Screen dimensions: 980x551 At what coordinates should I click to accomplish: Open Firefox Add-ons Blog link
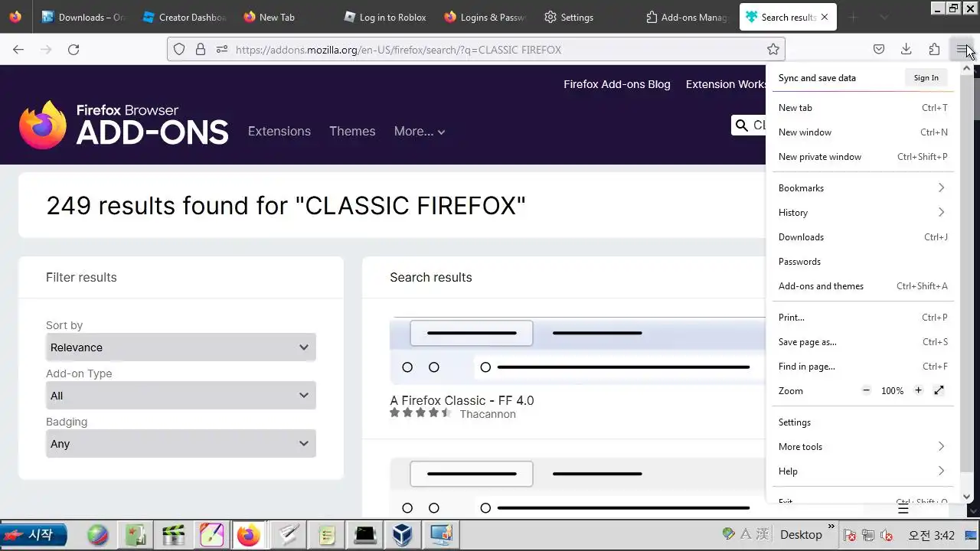pyautogui.click(x=616, y=84)
